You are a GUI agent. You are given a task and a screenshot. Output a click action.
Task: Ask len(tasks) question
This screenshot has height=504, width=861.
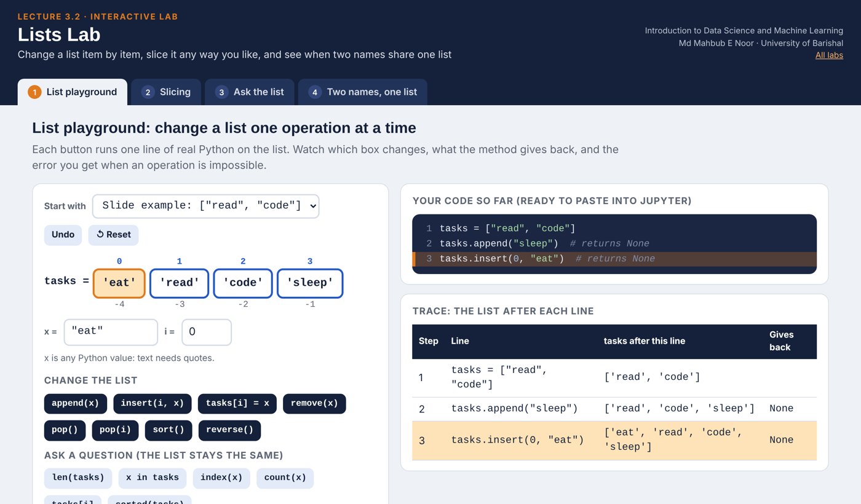pos(78,478)
